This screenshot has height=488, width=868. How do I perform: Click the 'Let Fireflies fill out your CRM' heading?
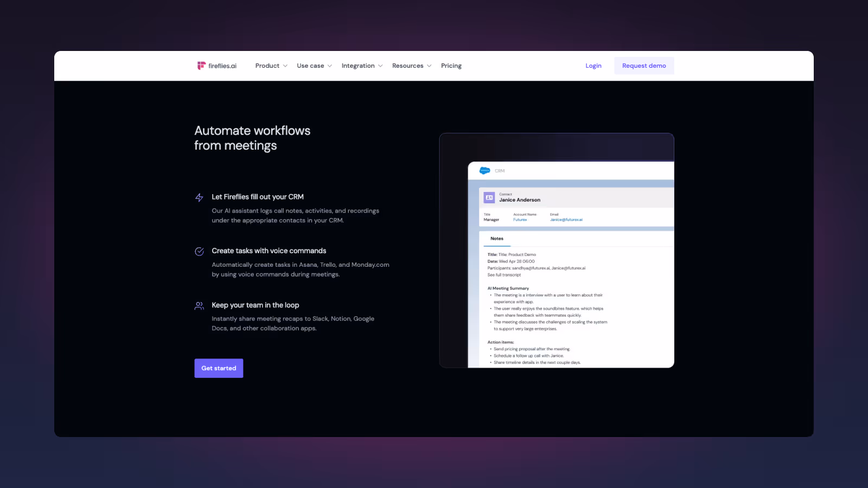pyautogui.click(x=258, y=197)
